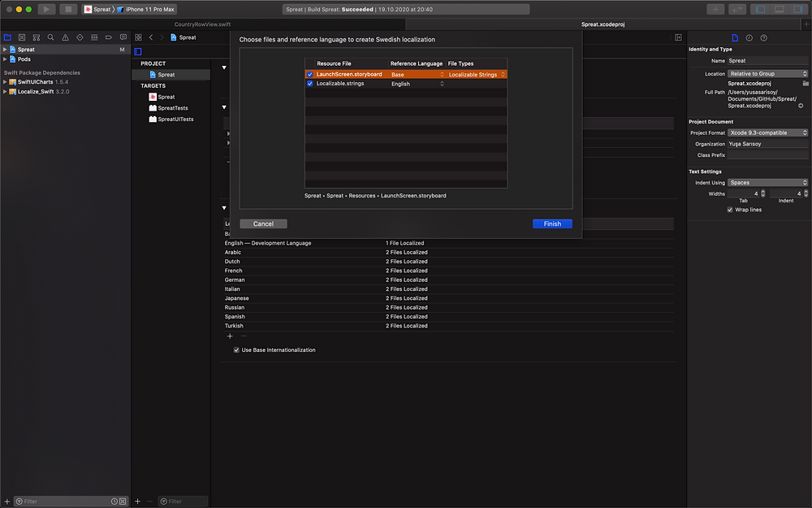Go back in the editor jump bar
812x508 pixels.
pyautogui.click(x=151, y=37)
